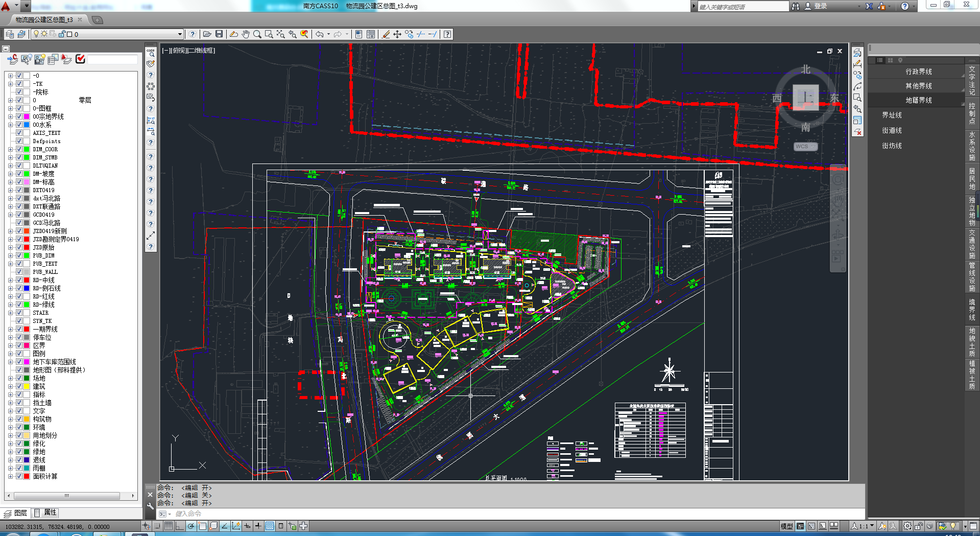980x536 pixels.
Task: Click the Help question mark in toolbar
Action: [447, 34]
